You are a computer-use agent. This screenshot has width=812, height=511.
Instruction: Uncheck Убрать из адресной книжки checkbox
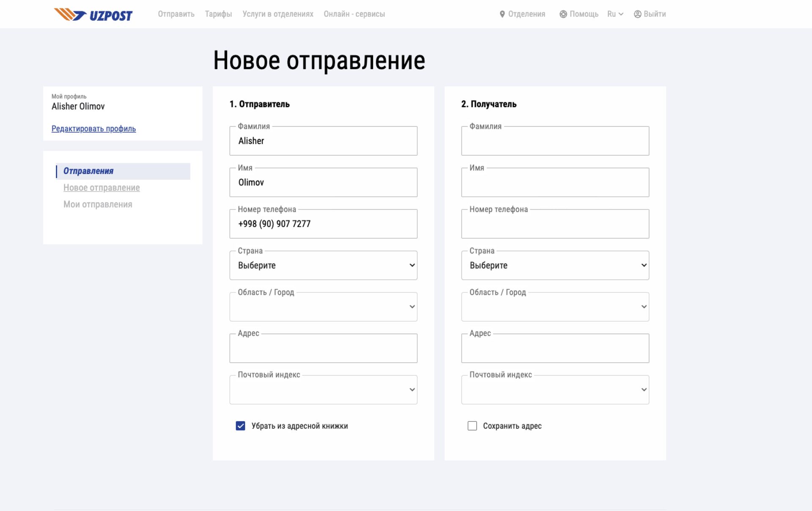tap(240, 426)
